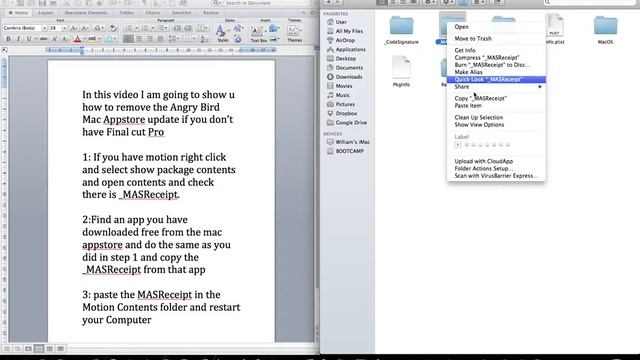This screenshot has width=640, height=360.
Task: Switch to the SmartArt ribbon tab
Action: [181, 13]
